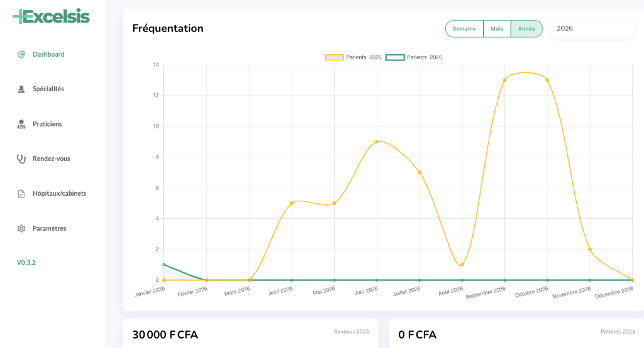Click the Septembre 2026 data point
The image size is (644, 348).
click(504, 80)
